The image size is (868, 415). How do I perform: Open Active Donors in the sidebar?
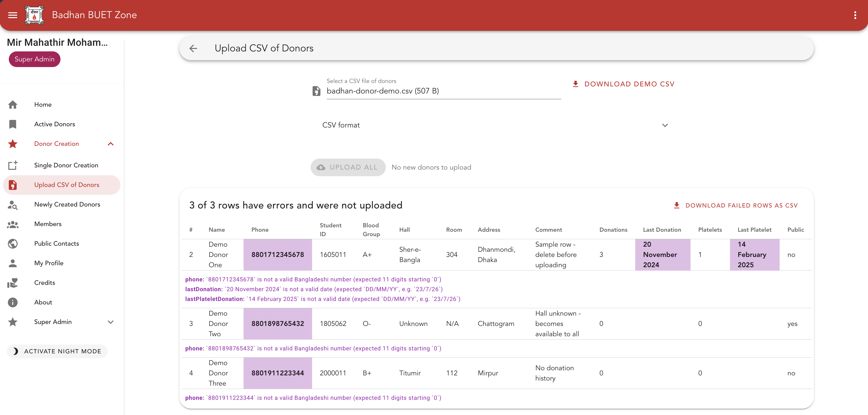pos(62,124)
